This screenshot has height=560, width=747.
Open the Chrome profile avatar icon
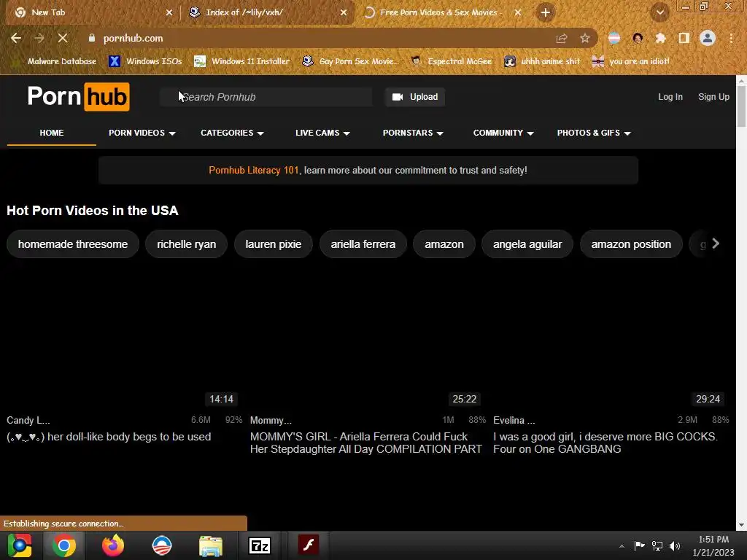click(x=708, y=38)
